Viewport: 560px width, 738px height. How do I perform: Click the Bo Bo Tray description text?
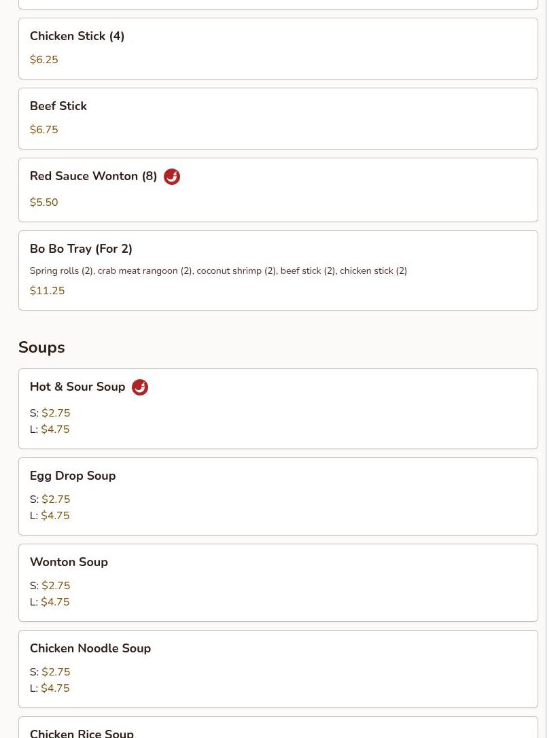tap(218, 271)
